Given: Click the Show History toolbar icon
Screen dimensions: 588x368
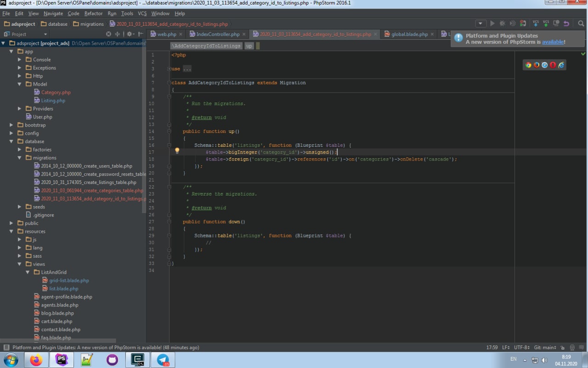Looking at the screenshot, I should coord(556,23).
